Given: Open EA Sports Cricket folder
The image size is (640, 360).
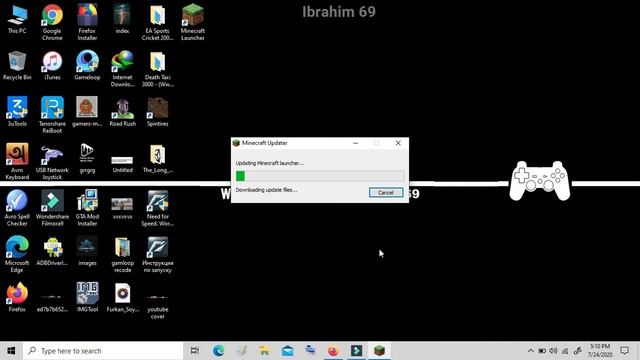Looking at the screenshot, I should [x=158, y=22].
